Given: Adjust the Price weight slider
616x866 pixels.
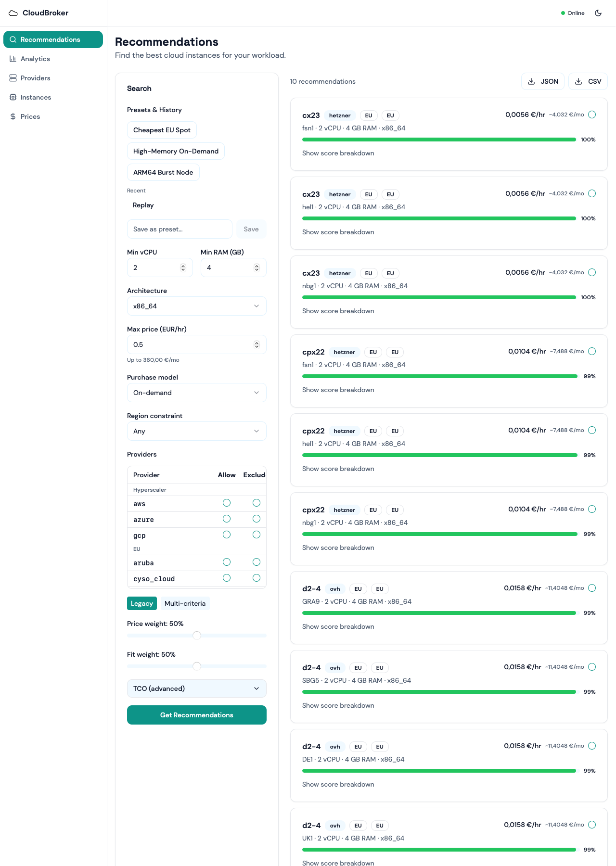Looking at the screenshot, I should pyautogui.click(x=196, y=636).
